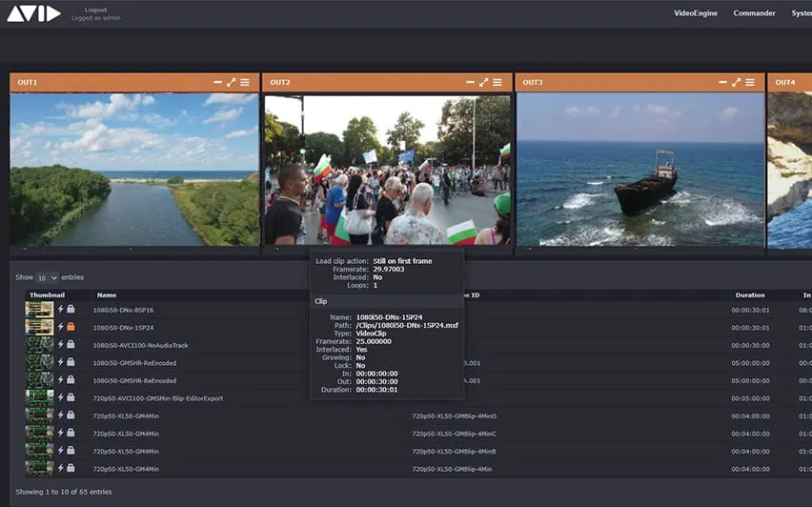
Task: Minimize the OUT1 output panel
Action: coord(218,83)
